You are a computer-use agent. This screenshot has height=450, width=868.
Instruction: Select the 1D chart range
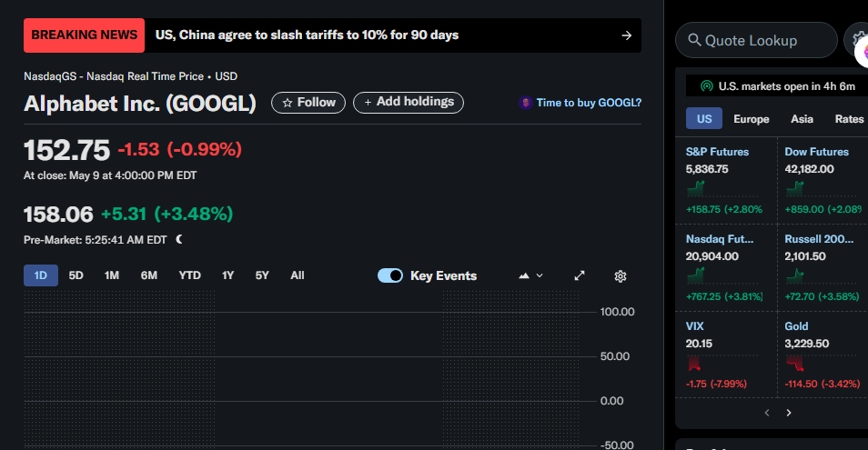40,275
